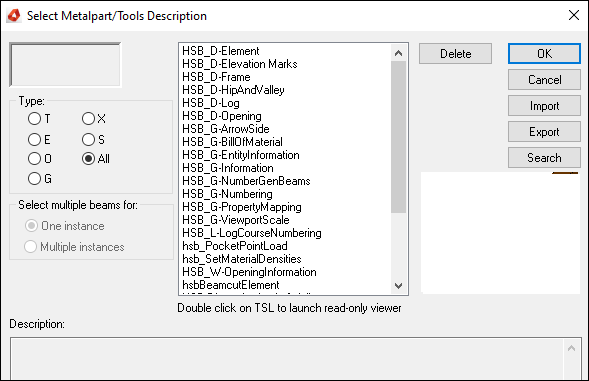Click the application icon in the title bar
The image size is (589, 381).
[x=14, y=16]
